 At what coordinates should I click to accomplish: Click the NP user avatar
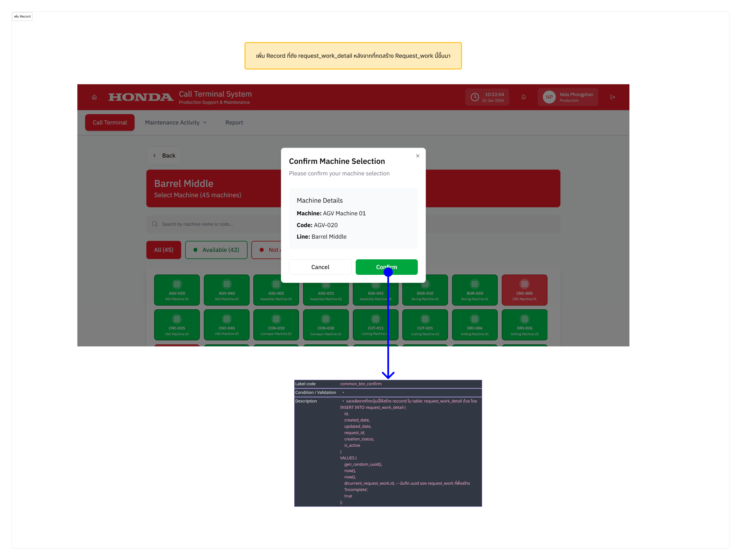(x=549, y=97)
